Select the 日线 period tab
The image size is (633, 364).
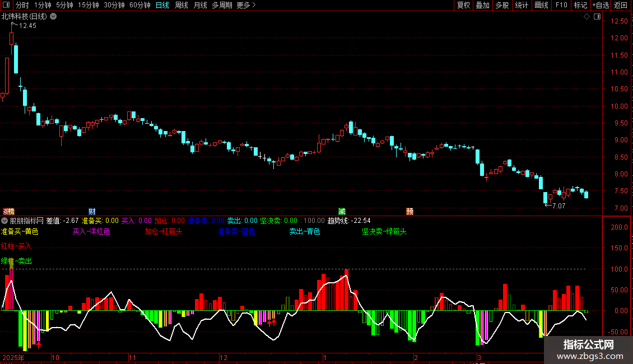162,5
